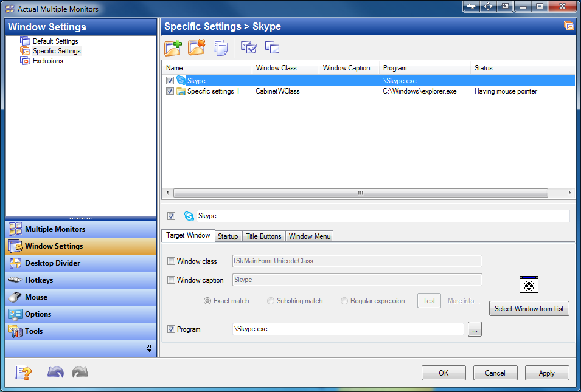Toggle the enabled checkbox beside Skype name field

tap(171, 216)
